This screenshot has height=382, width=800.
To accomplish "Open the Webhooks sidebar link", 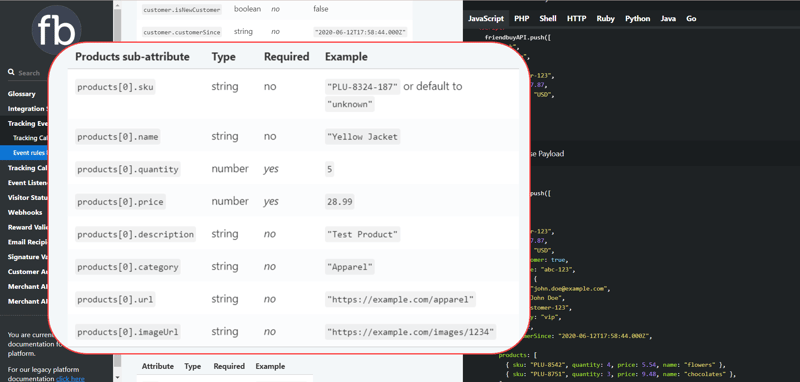I will point(25,212).
